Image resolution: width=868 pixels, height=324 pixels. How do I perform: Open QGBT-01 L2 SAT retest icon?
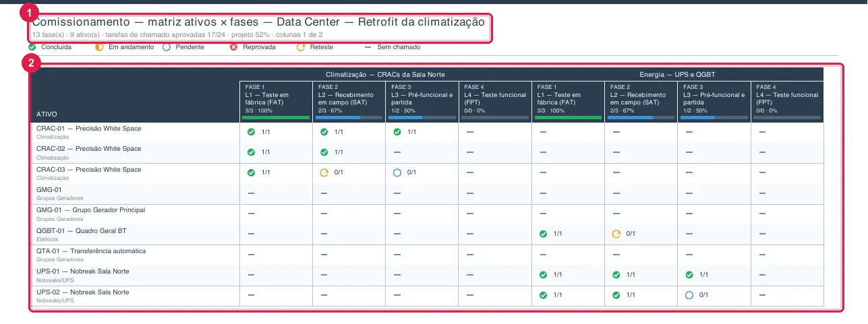point(616,234)
